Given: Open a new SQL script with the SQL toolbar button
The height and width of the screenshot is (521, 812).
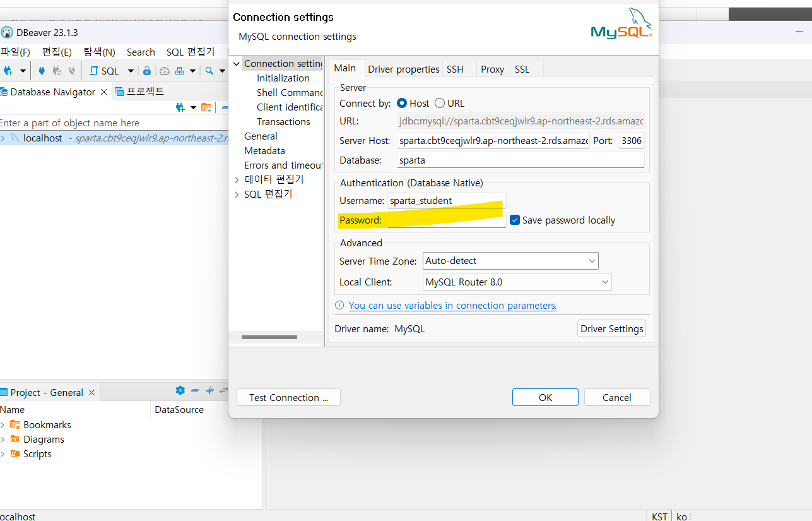Looking at the screenshot, I should click(x=104, y=71).
